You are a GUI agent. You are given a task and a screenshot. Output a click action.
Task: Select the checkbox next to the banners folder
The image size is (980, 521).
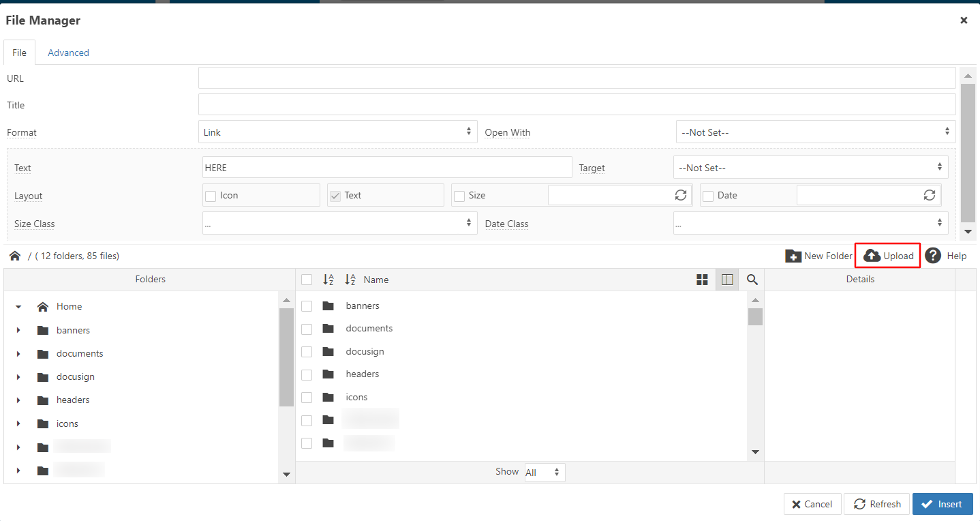click(306, 306)
